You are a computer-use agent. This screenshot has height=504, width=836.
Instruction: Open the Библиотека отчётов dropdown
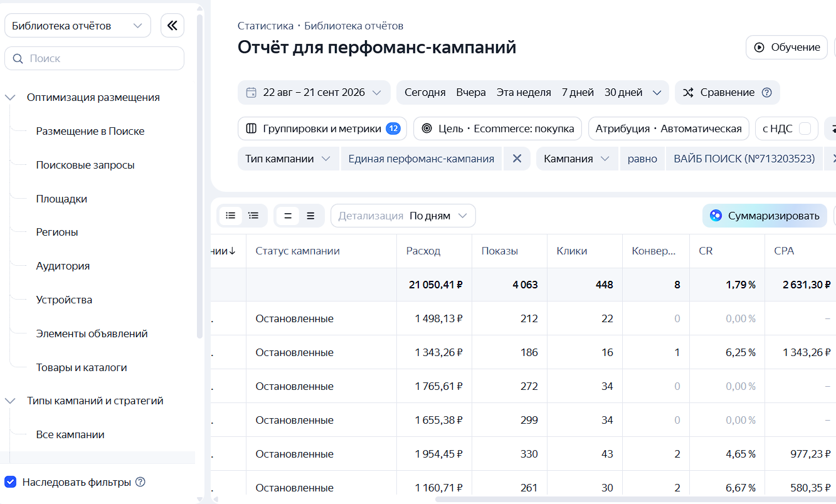[x=78, y=26]
